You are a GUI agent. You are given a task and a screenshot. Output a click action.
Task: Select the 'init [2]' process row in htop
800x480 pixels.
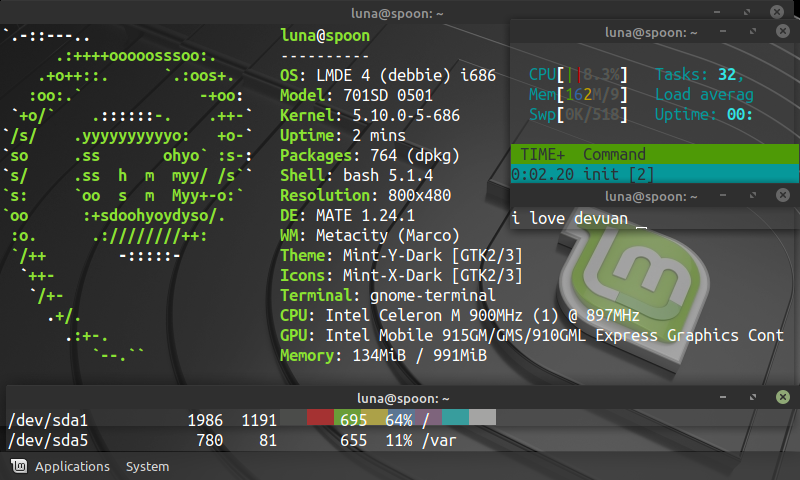(x=655, y=174)
